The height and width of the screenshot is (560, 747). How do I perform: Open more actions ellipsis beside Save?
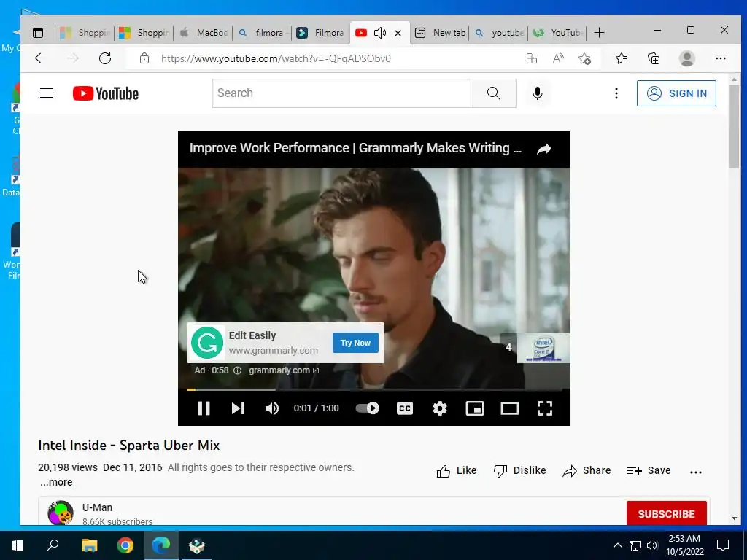695,472
